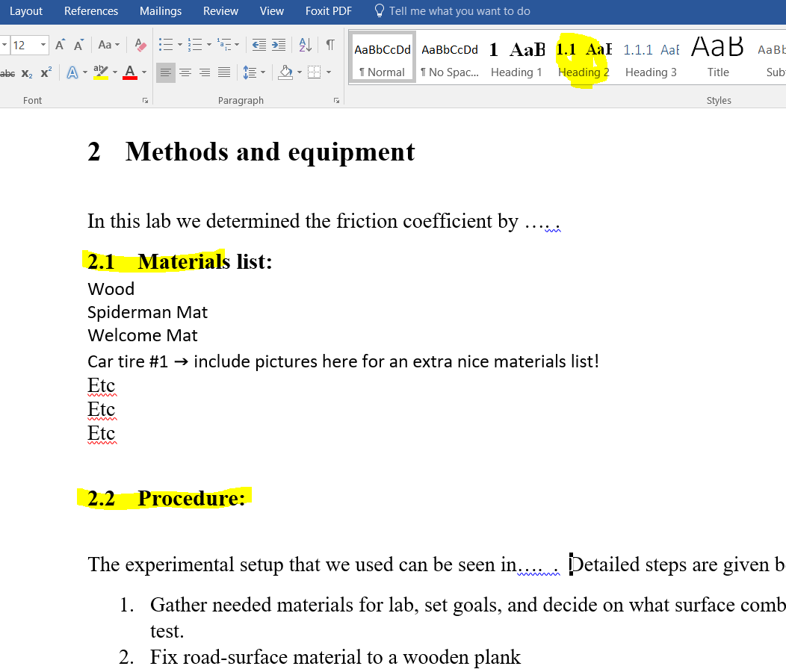Image resolution: width=786 pixels, height=672 pixels.
Task: Open the References tab
Action: pos(91,11)
